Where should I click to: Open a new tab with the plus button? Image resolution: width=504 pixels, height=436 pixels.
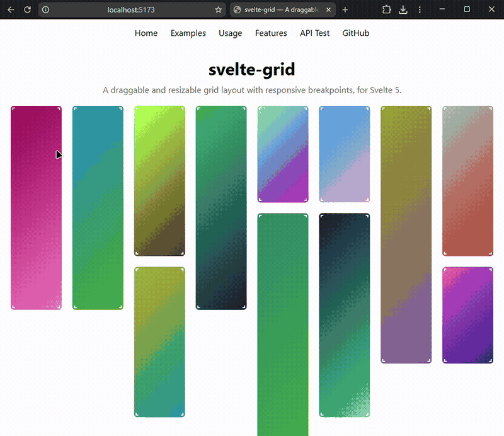[345, 9]
